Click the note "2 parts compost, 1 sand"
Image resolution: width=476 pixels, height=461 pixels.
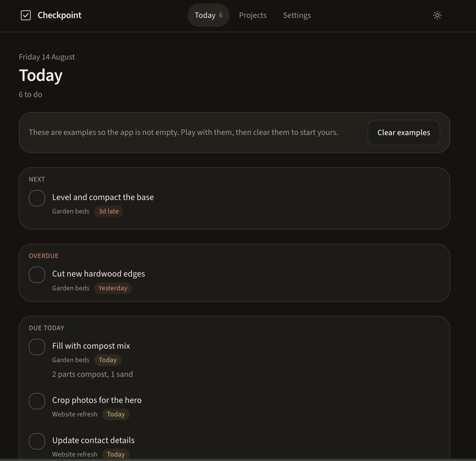click(x=92, y=374)
